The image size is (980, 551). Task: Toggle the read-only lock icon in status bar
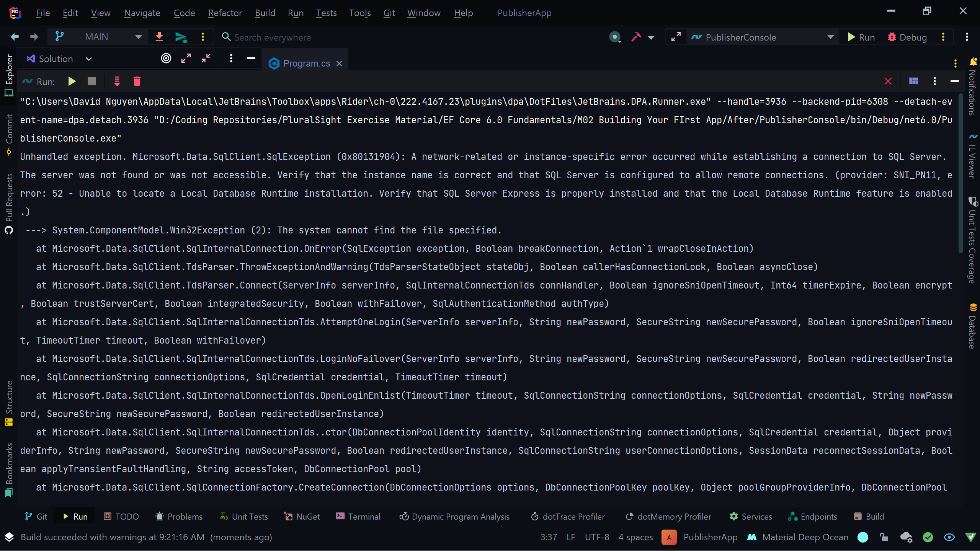[884, 537]
